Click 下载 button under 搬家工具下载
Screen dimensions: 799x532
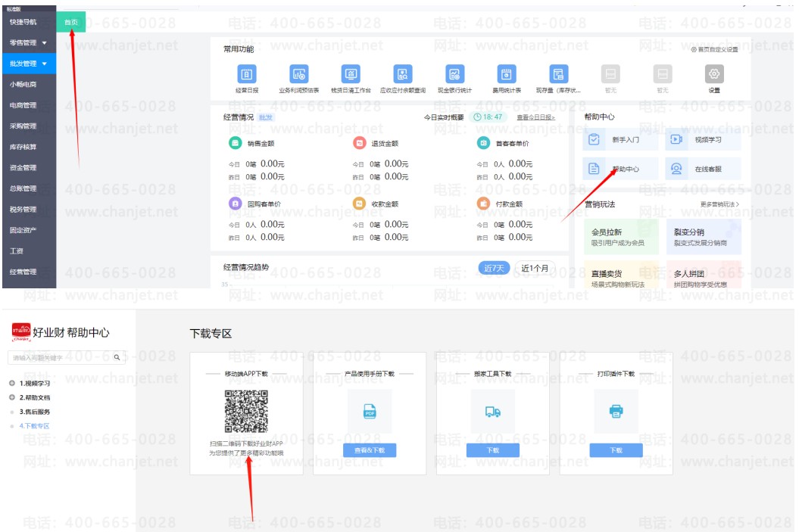[493, 450]
